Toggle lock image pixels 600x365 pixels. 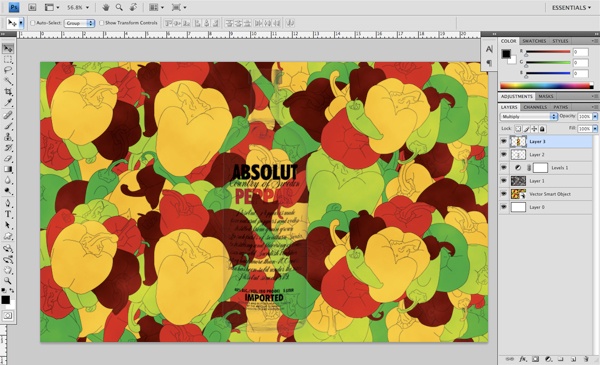(x=526, y=129)
